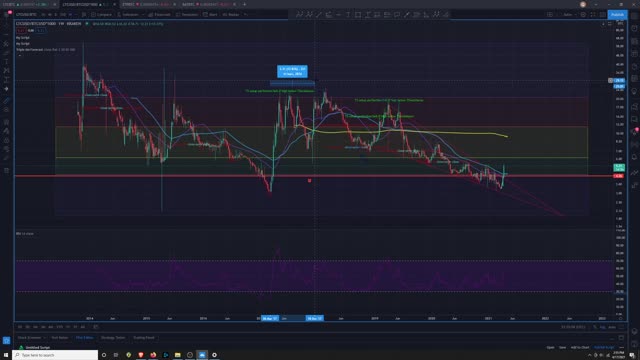Open the layout selection icon
The width and height of the screenshot is (640, 360).
(550, 14)
